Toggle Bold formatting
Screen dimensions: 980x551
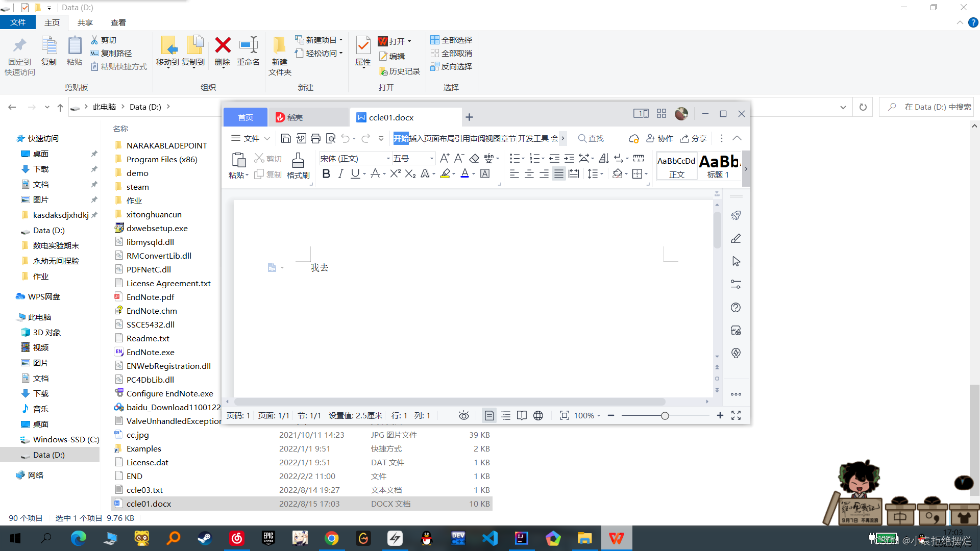point(326,174)
